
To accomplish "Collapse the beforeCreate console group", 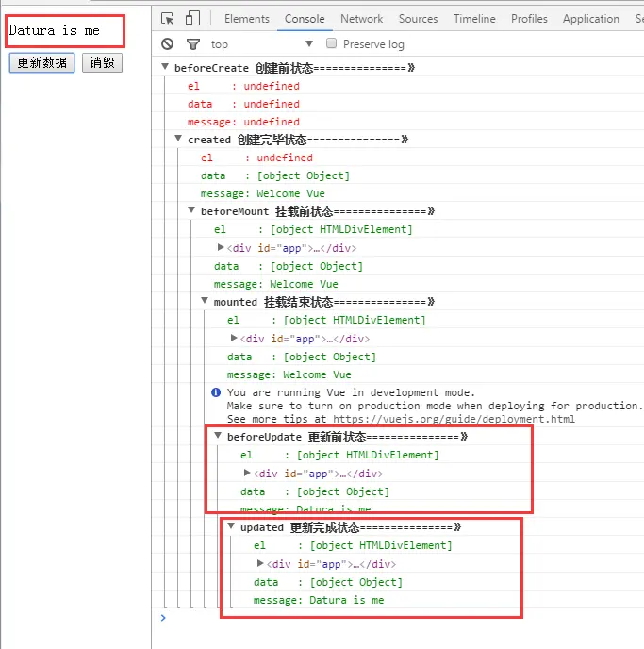I will [x=165, y=67].
